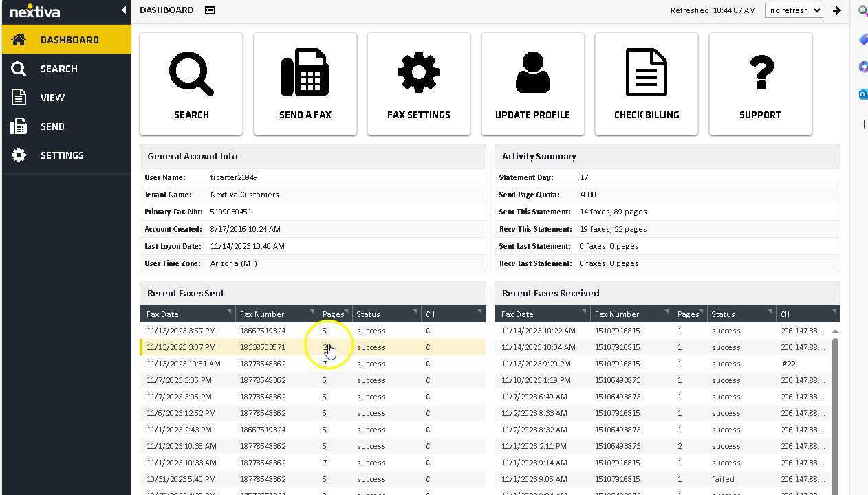This screenshot has width=868, height=495.
Task: Select the sent fax to 18667519324 on 11/13/2023
Action: point(261,331)
